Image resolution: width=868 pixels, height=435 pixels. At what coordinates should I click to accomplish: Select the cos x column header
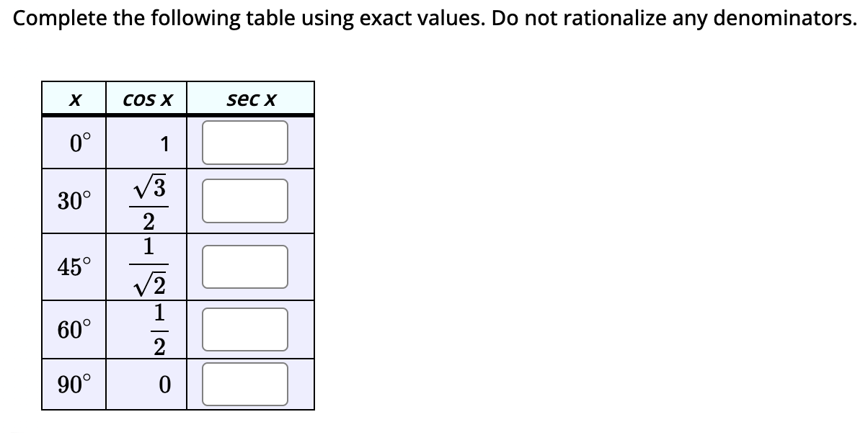tap(146, 99)
